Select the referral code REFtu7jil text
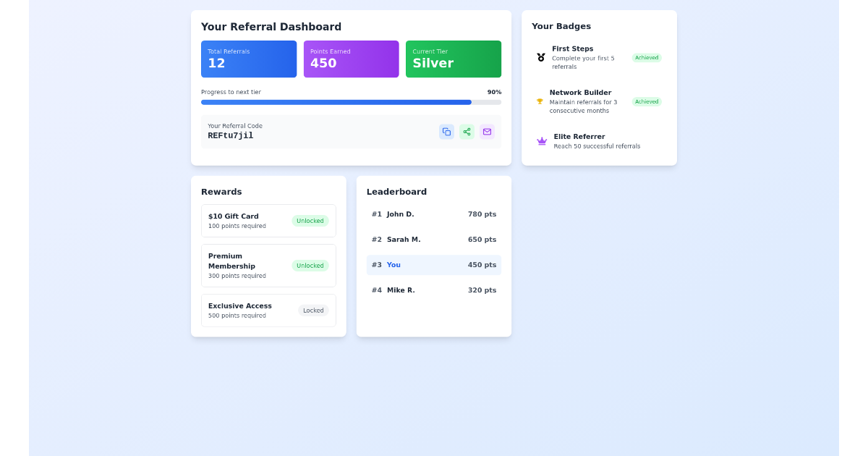Screen dimensions: 868x456 pos(231,135)
